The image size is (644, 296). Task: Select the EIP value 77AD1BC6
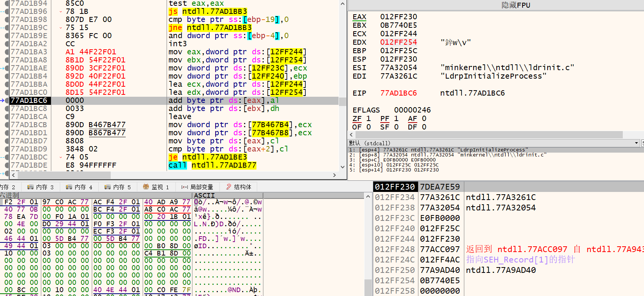coord(399,93)
